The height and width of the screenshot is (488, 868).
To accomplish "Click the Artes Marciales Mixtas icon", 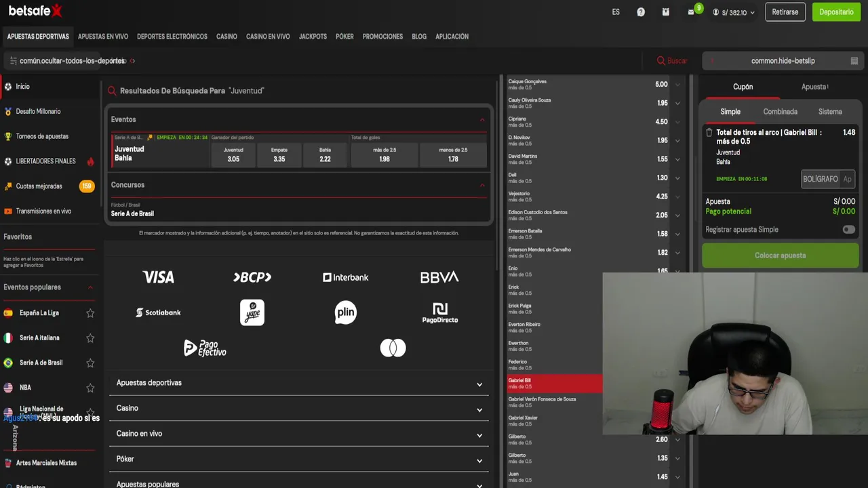I will [8, 463].
